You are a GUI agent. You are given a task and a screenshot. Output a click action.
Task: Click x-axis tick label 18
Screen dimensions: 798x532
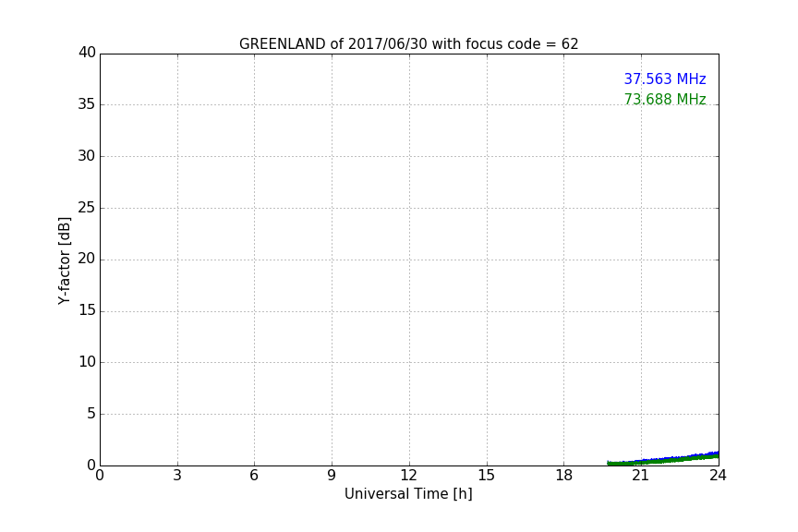pyautogui.click(x=564, y=476)
